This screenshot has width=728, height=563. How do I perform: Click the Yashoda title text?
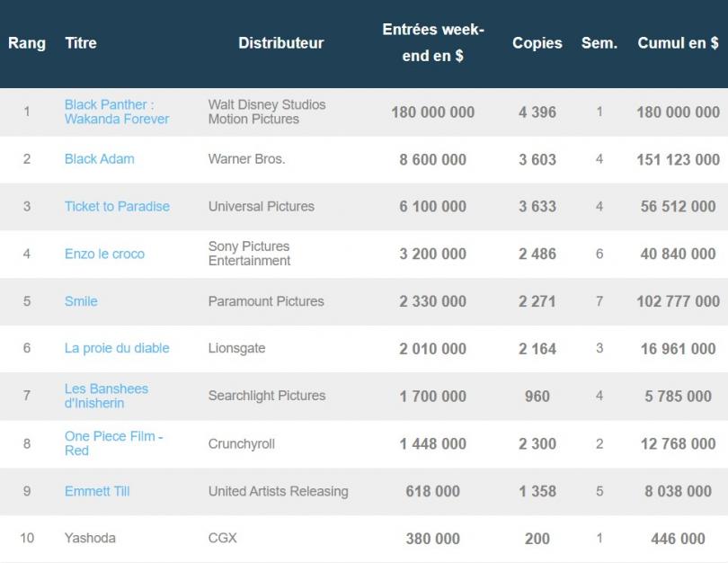pyautogui.click(x=90, y=538)
